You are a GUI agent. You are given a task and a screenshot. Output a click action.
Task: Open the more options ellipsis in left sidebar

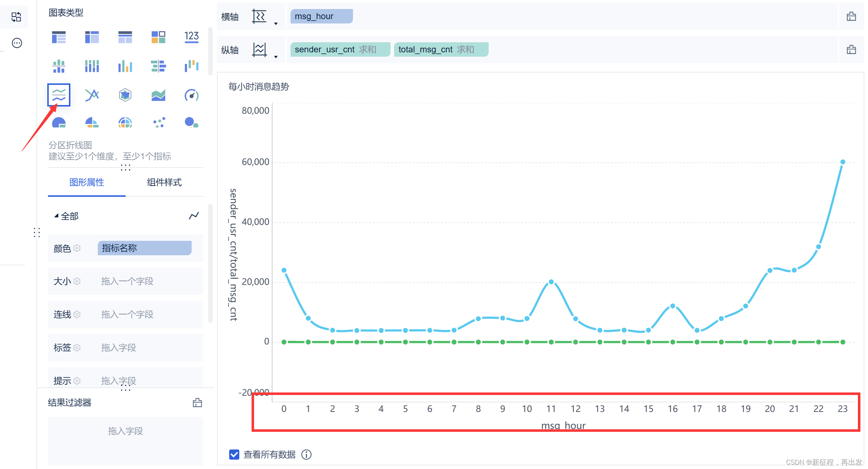pyautogui.click(x=17, y=43)
